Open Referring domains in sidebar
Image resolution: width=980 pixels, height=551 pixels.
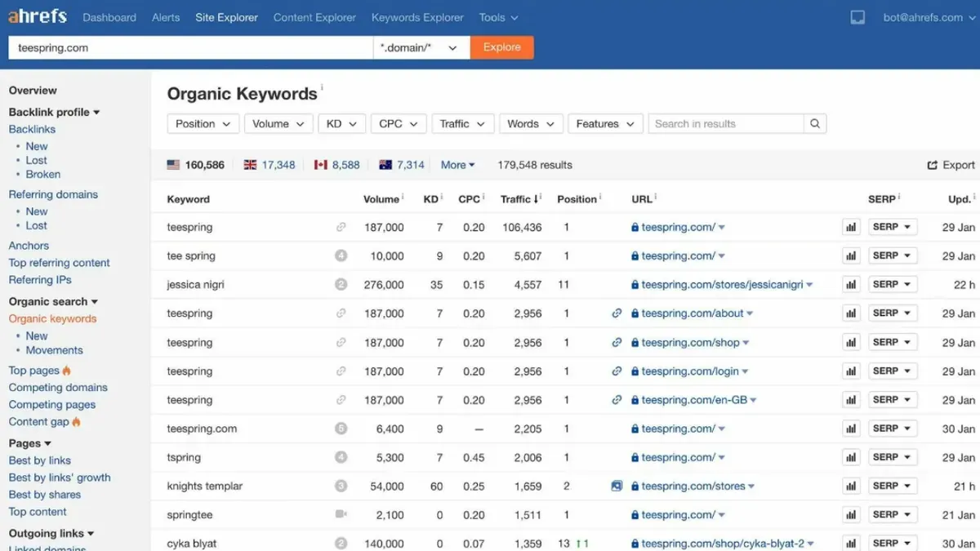[x=53, y=194]
